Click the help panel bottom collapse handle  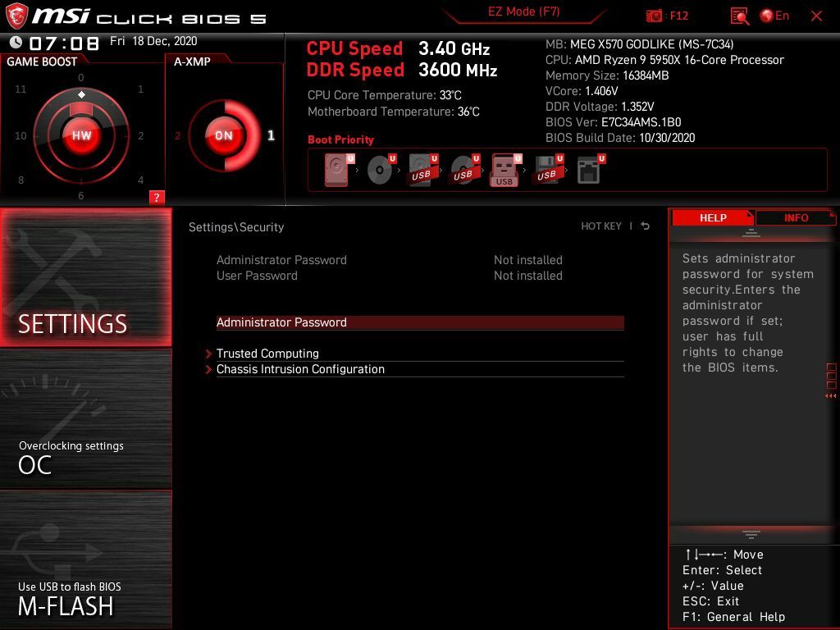coord(751,534)
